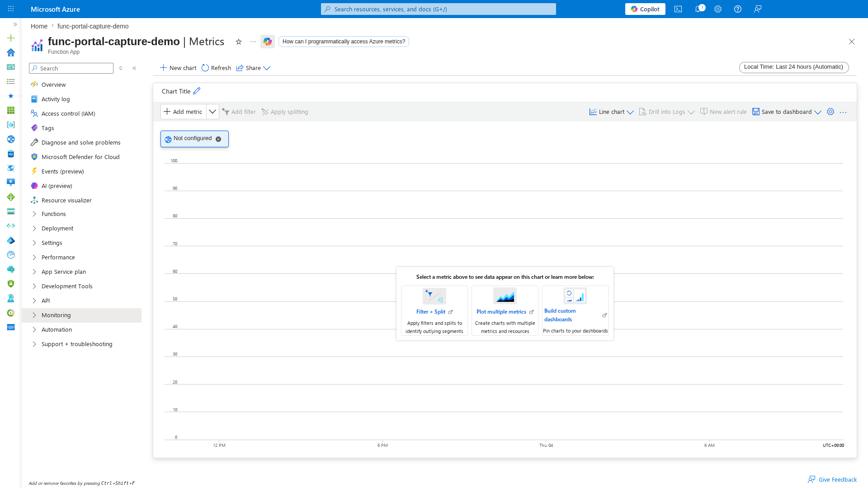Open Cost Management icon in sidebar
Viewport: 868px width, 488px height.
(11, 313)
